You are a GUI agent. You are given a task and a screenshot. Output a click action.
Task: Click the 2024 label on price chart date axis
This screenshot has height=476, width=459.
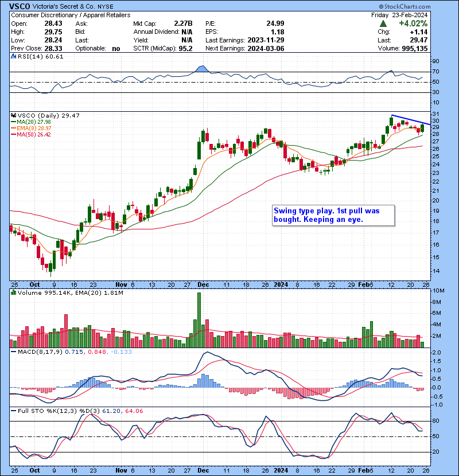click(281, 285)
